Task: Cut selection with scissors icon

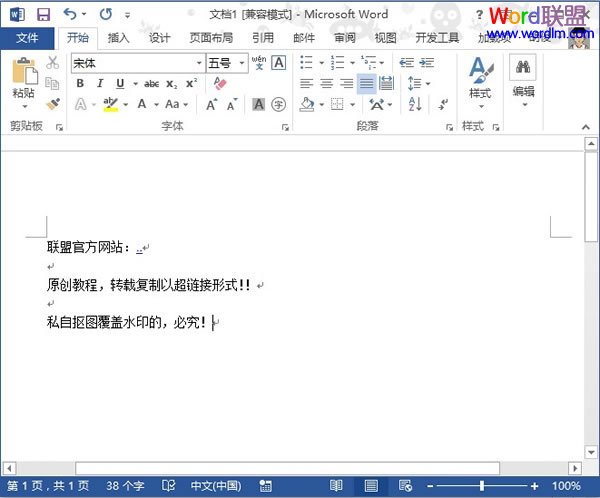Action: point(52,62)
